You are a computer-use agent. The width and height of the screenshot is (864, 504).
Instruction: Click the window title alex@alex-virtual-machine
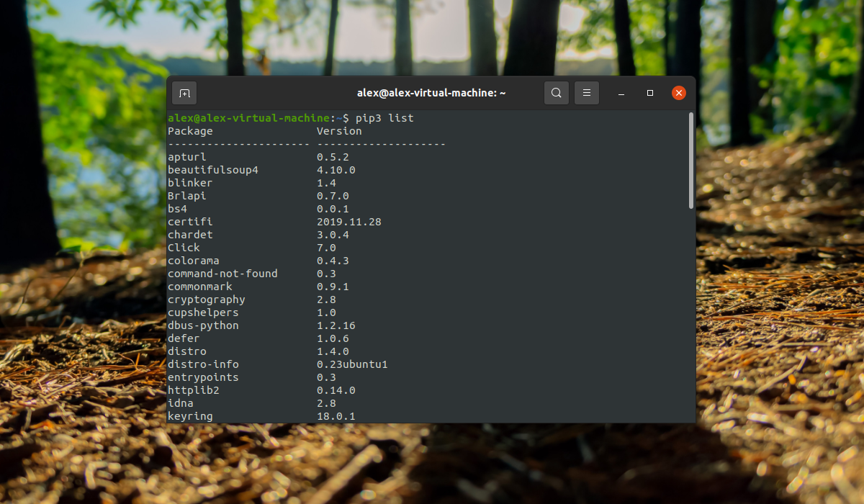(431, 93)
